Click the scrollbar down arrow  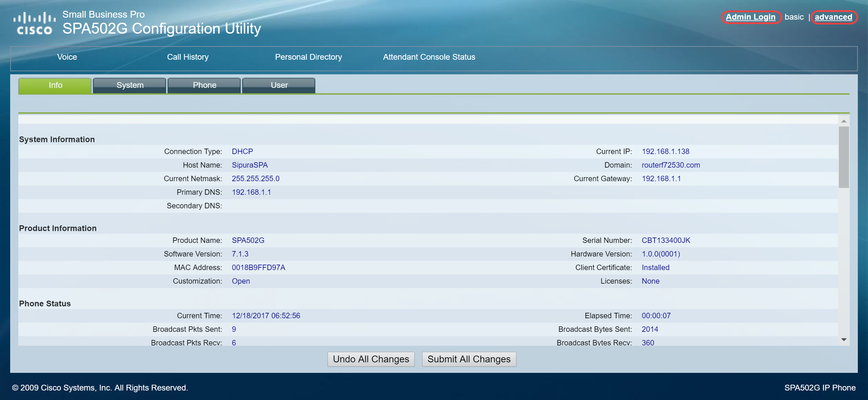pos(844,340)
